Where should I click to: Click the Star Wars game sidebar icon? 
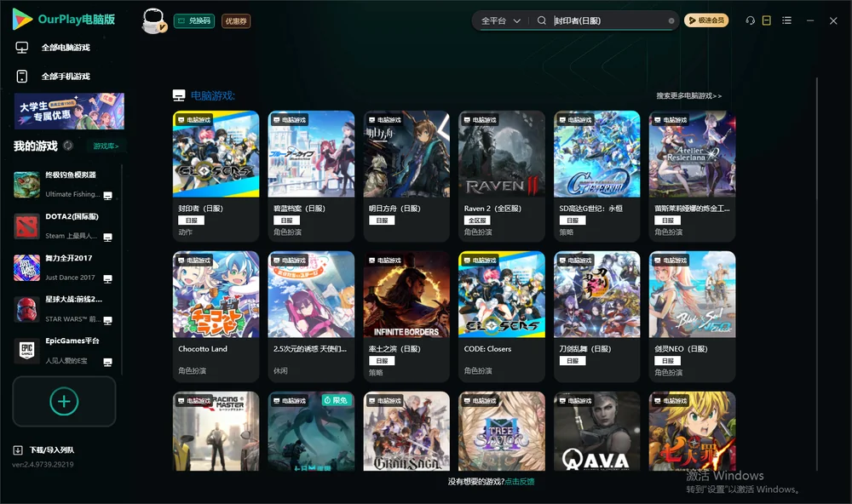[26, 310]
